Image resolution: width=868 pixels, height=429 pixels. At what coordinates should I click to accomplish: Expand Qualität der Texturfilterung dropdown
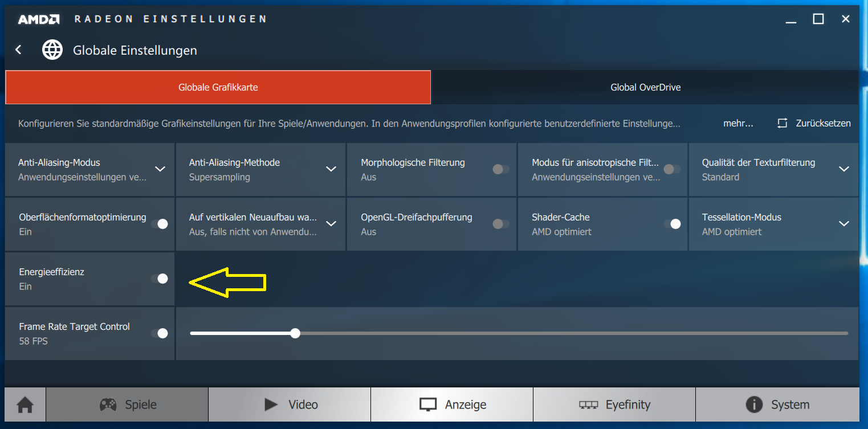(x=844, y=169)
